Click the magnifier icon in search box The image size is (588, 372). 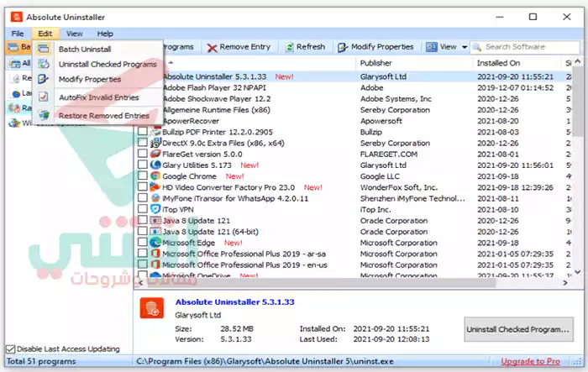click(477, 47)
